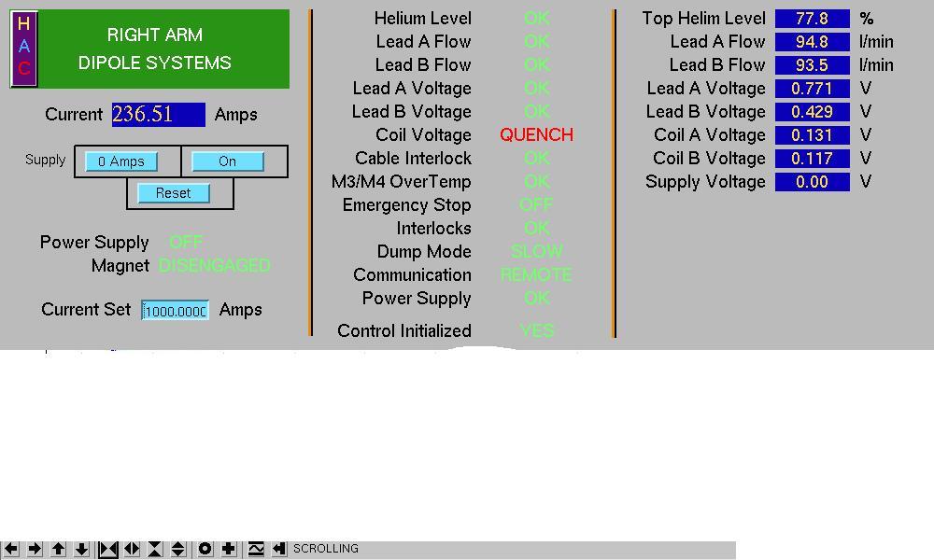Select the Coil A Voltage value 0.131

pyautogui.click(x=813, y=135)
